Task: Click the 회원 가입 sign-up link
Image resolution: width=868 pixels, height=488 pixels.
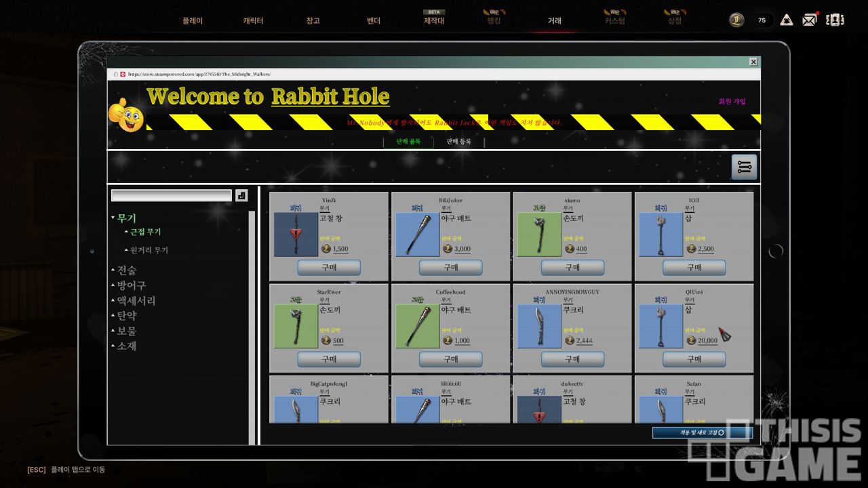Action: point(732,102)
